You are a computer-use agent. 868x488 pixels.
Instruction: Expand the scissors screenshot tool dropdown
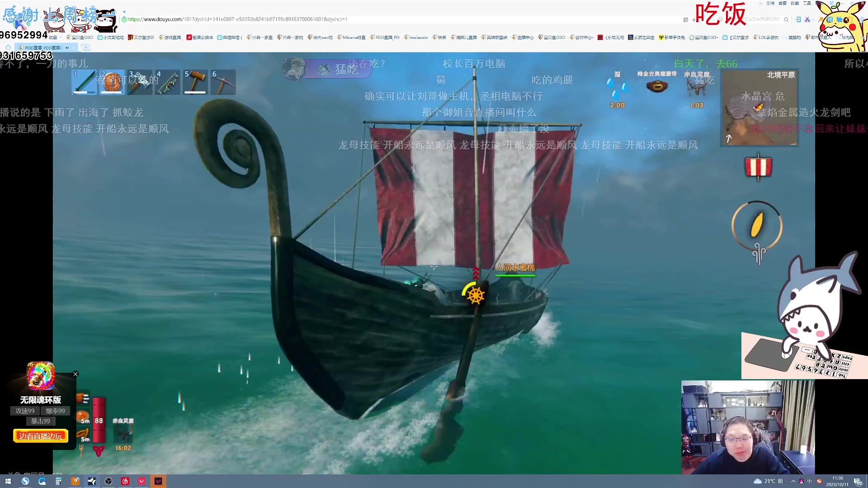(812, 19)
